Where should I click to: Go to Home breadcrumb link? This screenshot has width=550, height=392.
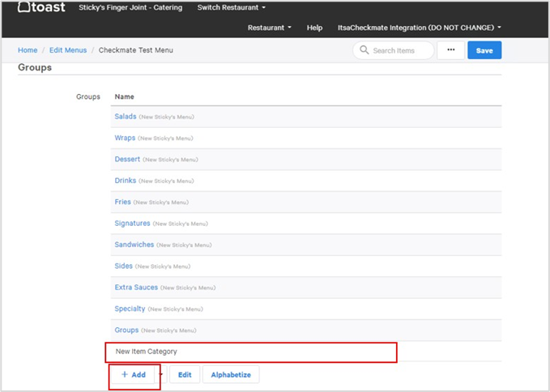click(28, 50)
